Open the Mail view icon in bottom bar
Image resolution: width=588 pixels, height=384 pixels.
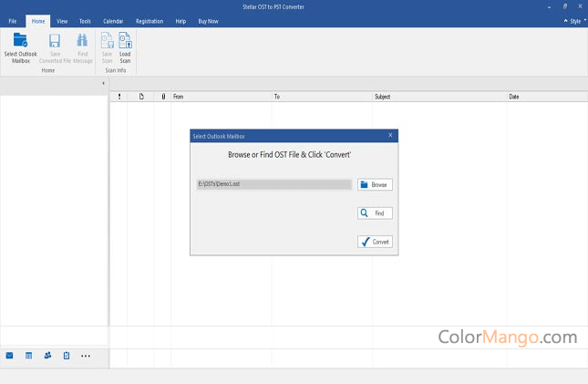pos(9,356)
